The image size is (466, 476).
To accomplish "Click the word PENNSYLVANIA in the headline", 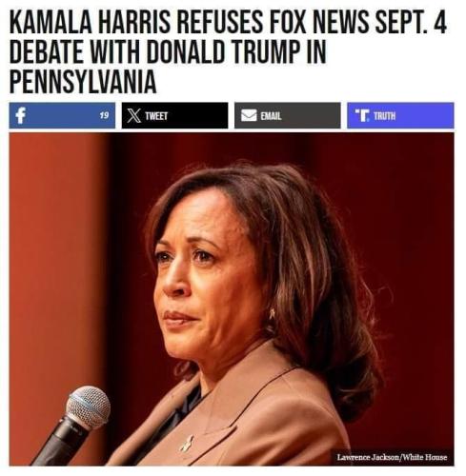I will pos(83,82).
